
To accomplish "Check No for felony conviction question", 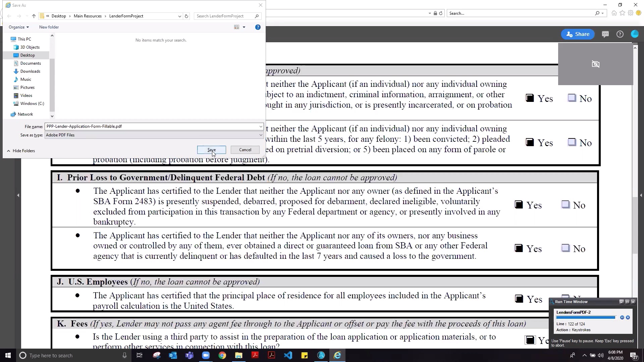I will (572, 142).
